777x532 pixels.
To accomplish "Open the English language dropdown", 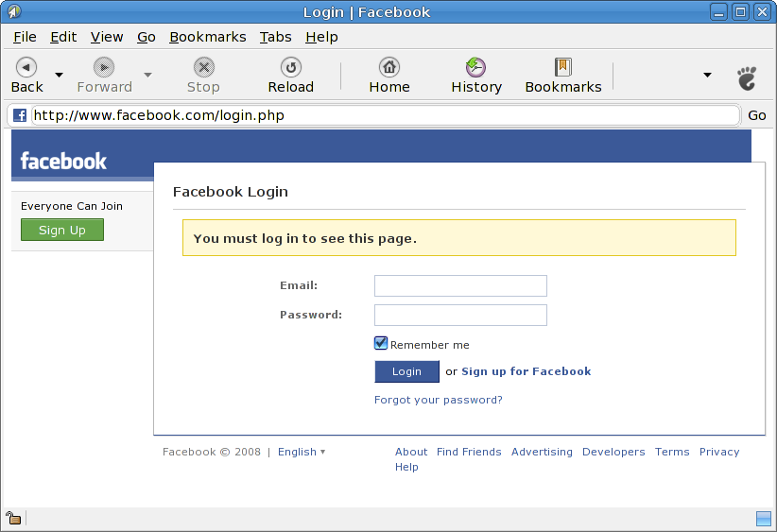I will click(x=302, y=452).
